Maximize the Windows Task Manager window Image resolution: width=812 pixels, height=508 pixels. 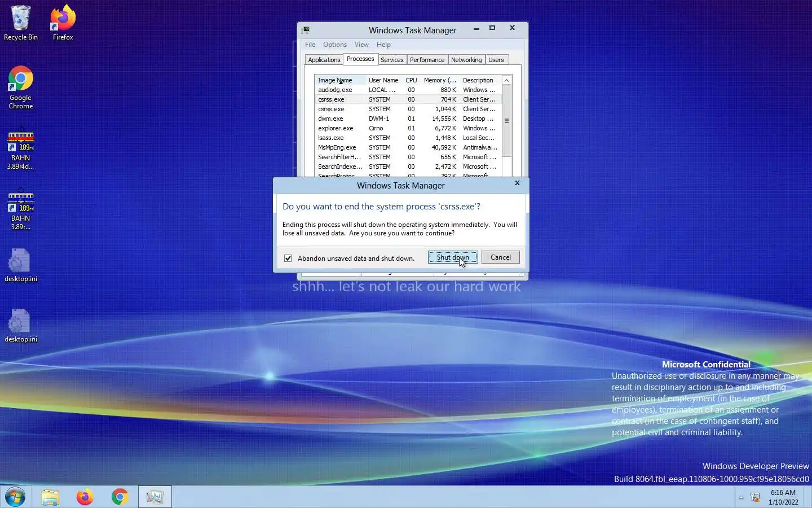point(492,28)
